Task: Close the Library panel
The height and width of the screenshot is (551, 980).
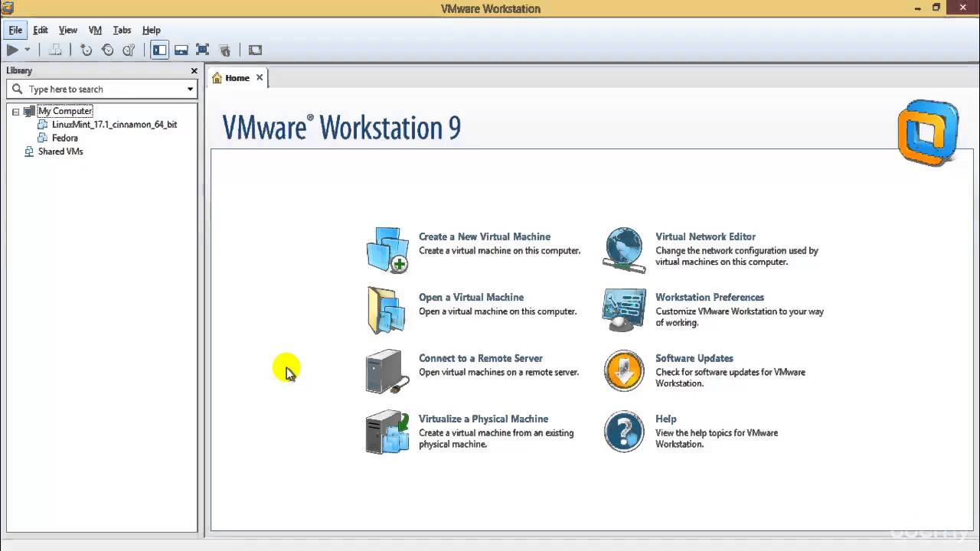Action: click(194, 70)
